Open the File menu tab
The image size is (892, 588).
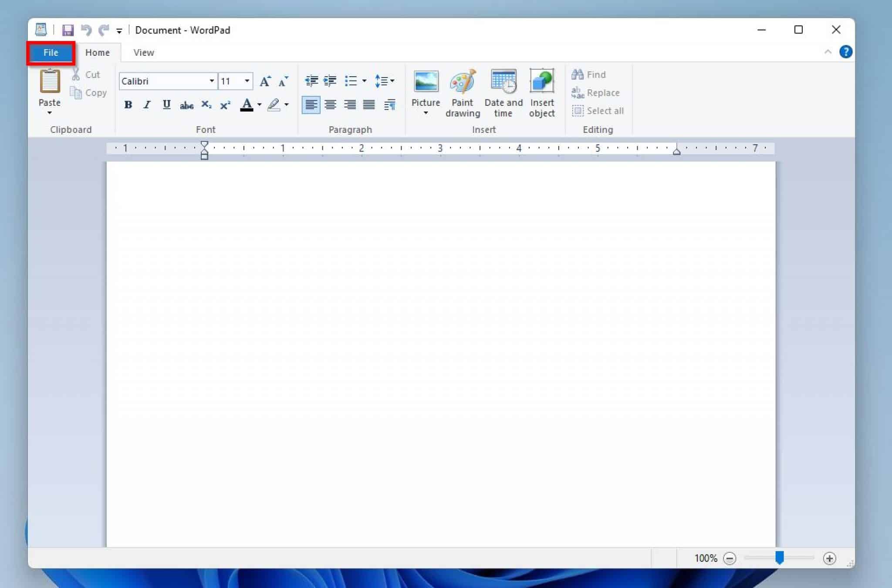51,53
